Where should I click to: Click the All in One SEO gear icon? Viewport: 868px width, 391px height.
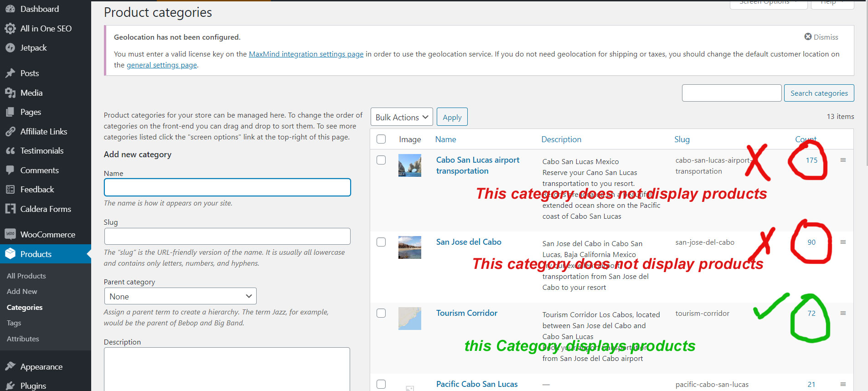pos(10,29)
